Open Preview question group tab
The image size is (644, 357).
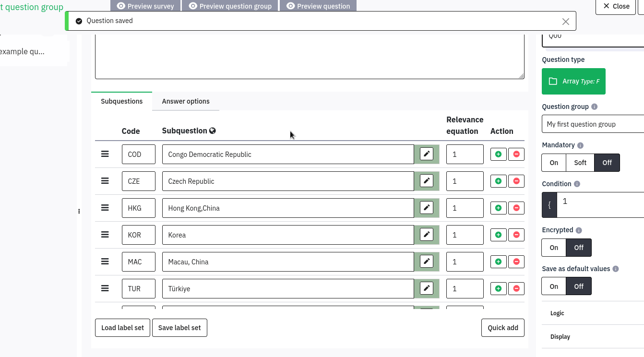[x=230, y=6]
